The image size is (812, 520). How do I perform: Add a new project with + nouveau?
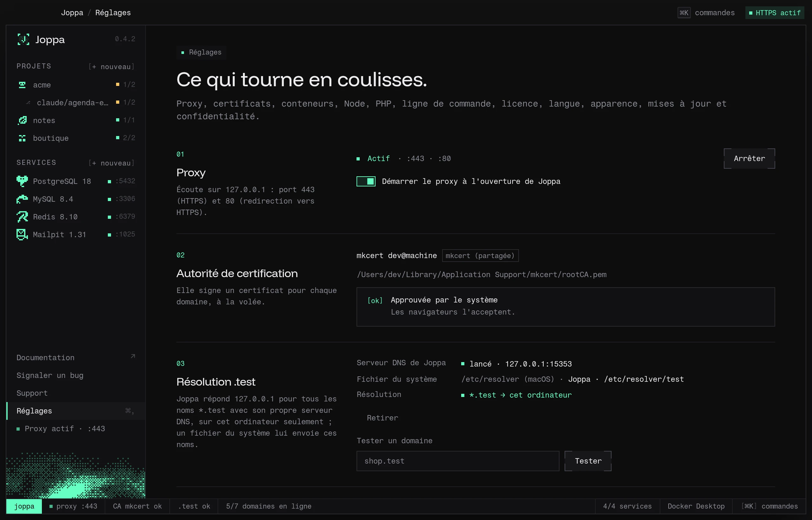coord(112,67)
